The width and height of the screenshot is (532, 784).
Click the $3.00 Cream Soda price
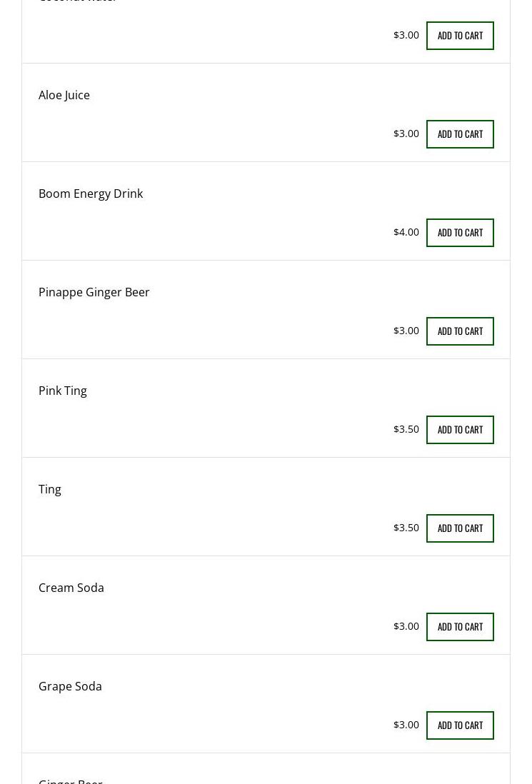[x=406, y=626]
